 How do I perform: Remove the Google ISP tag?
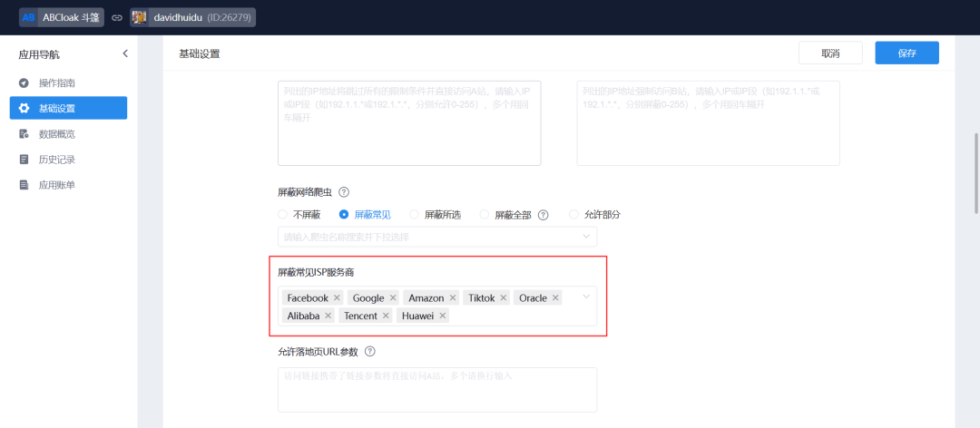(393, 298)
